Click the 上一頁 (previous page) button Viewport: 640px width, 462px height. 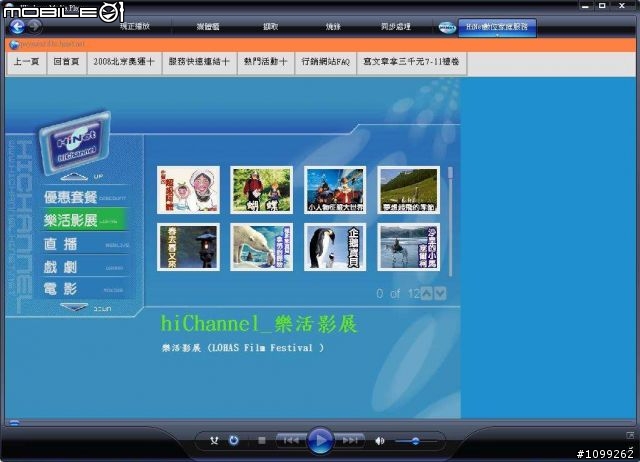26,62
